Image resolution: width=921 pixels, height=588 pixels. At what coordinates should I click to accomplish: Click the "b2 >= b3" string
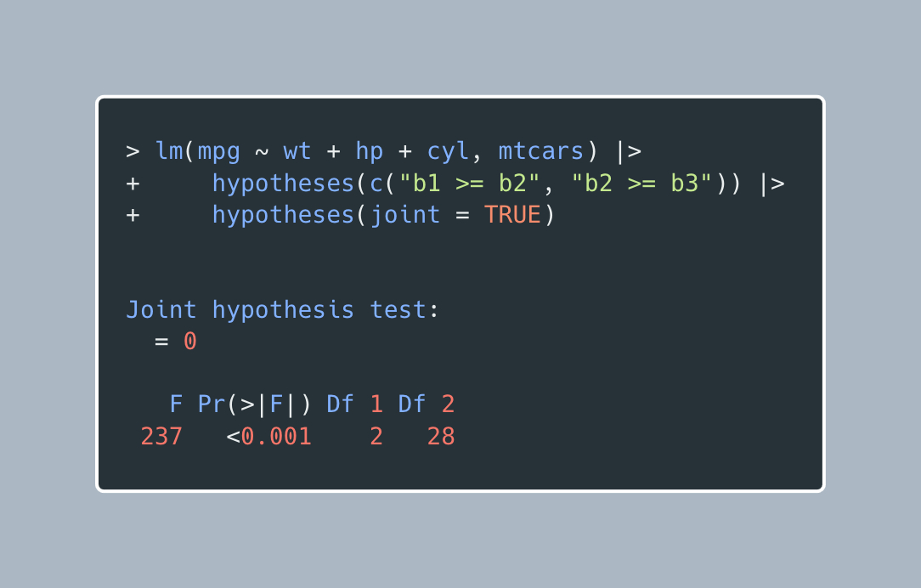click(641, 184)
